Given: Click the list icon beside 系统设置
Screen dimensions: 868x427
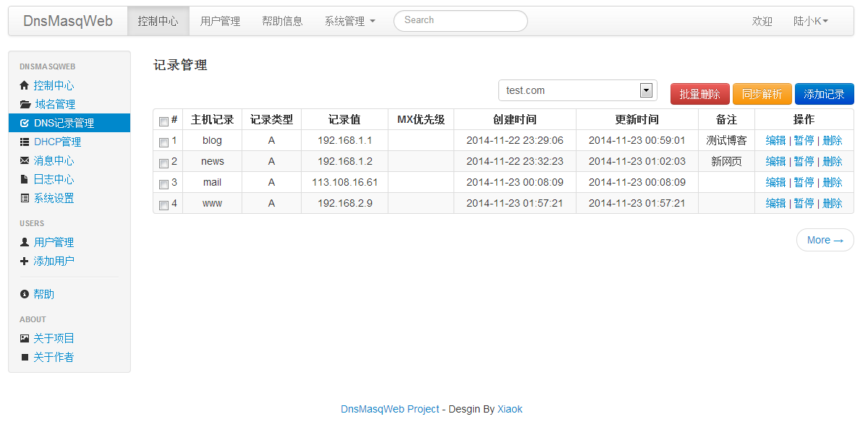Looking at the screenshot, I should (x=25, y=198).
